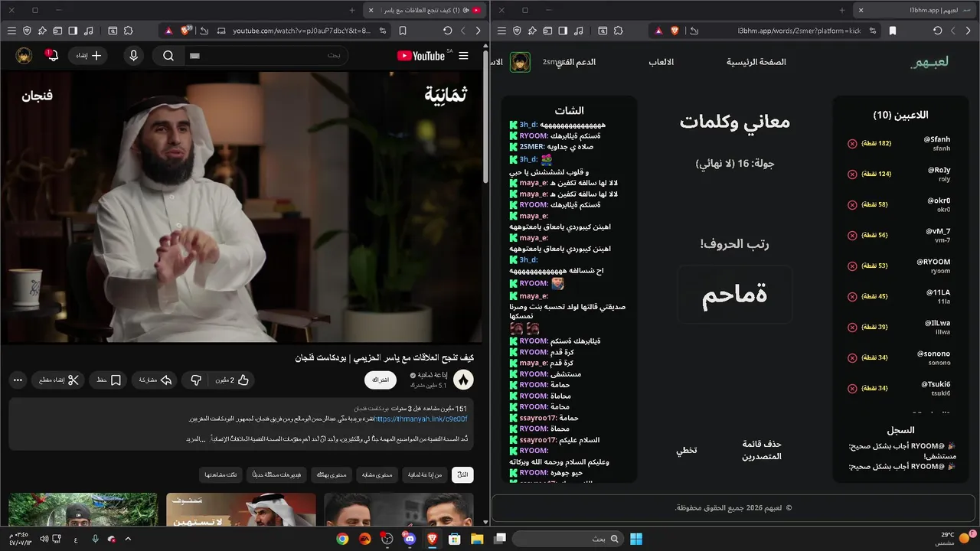Viewport: 980px width, 551px height.
Task: Open الصفحة الرئيسية in l3bhm navigation
Action: pyautogui.click(x=756, y=62)
